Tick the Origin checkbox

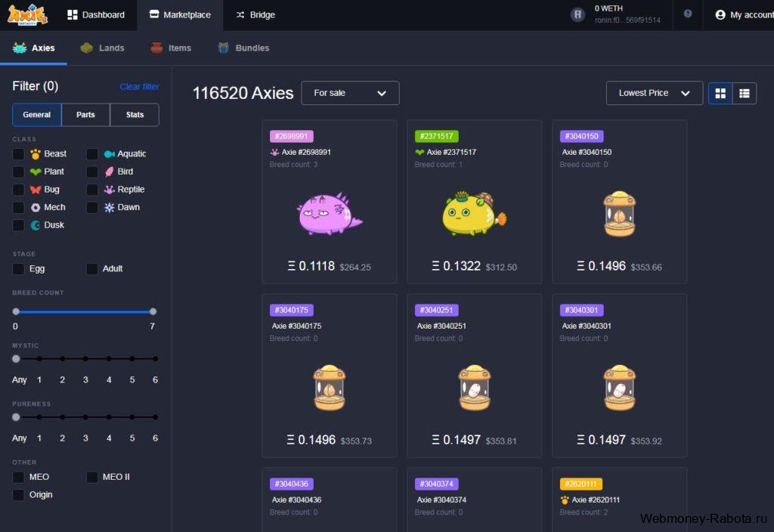pyautogui.click(x=18, y=495)
